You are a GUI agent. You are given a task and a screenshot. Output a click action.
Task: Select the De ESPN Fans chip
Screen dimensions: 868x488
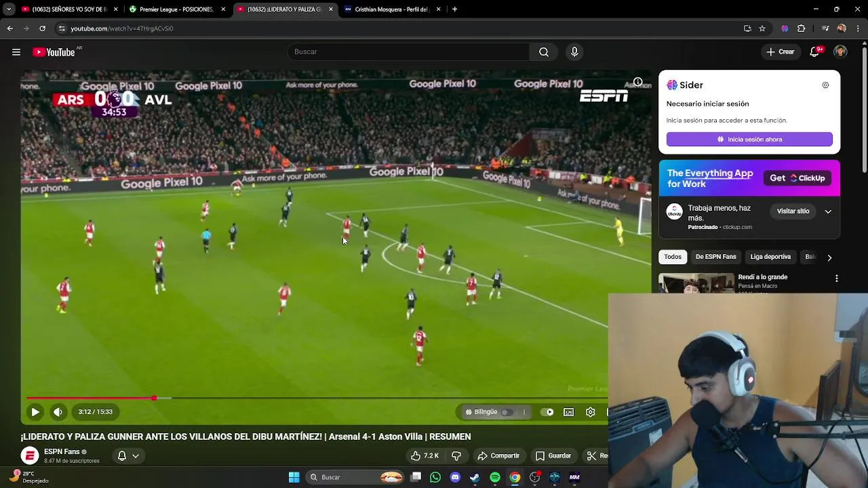click(x=715, y=257)
